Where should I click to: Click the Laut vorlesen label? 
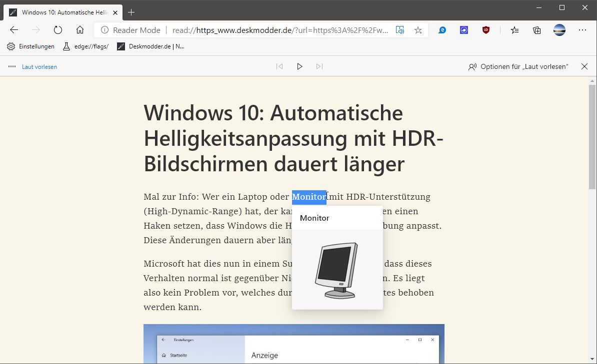pos(39,67)
